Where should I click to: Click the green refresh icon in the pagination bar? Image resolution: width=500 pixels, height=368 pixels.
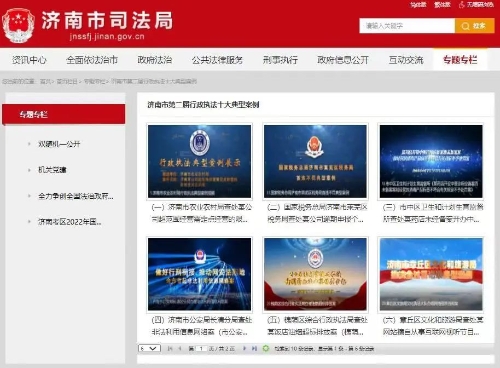pos(266,348)
